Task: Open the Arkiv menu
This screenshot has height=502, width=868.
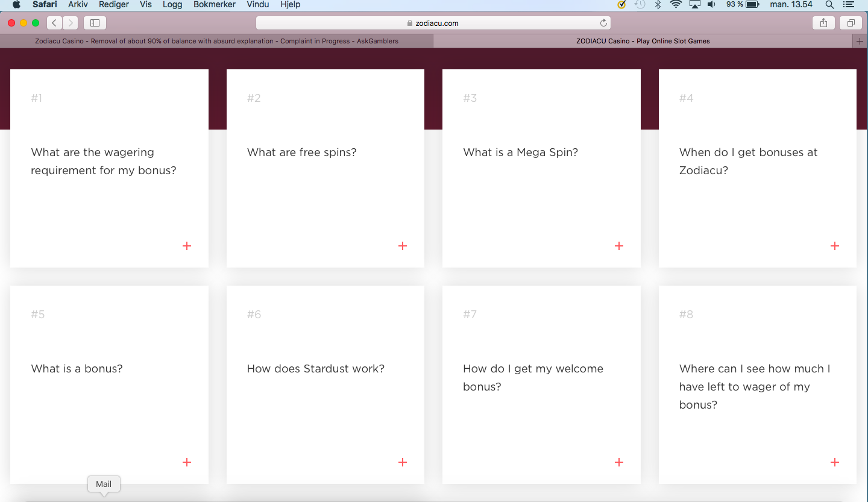Action: 78,5
